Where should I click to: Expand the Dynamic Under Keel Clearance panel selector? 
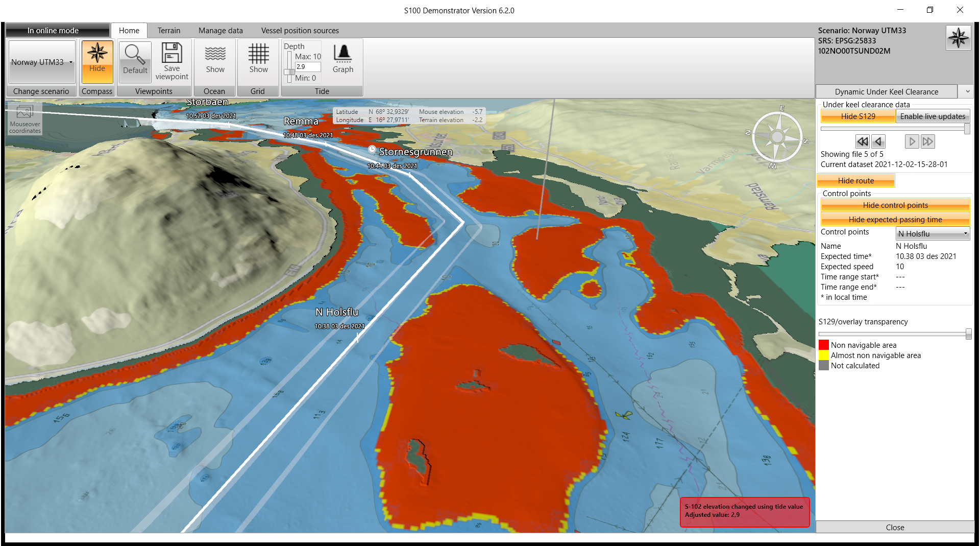(967, 92)
